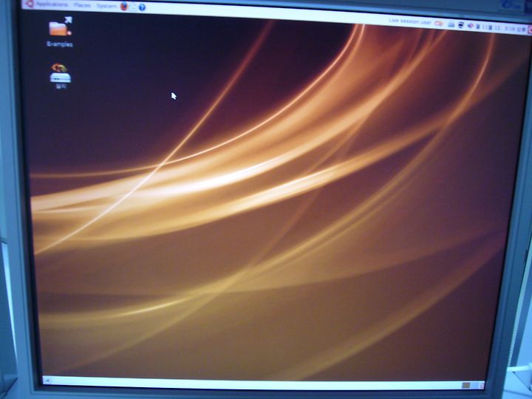Open the keyboard indicator icon
Image resolution: width=532 pixels, height=399 pixels.
[451, 24]
